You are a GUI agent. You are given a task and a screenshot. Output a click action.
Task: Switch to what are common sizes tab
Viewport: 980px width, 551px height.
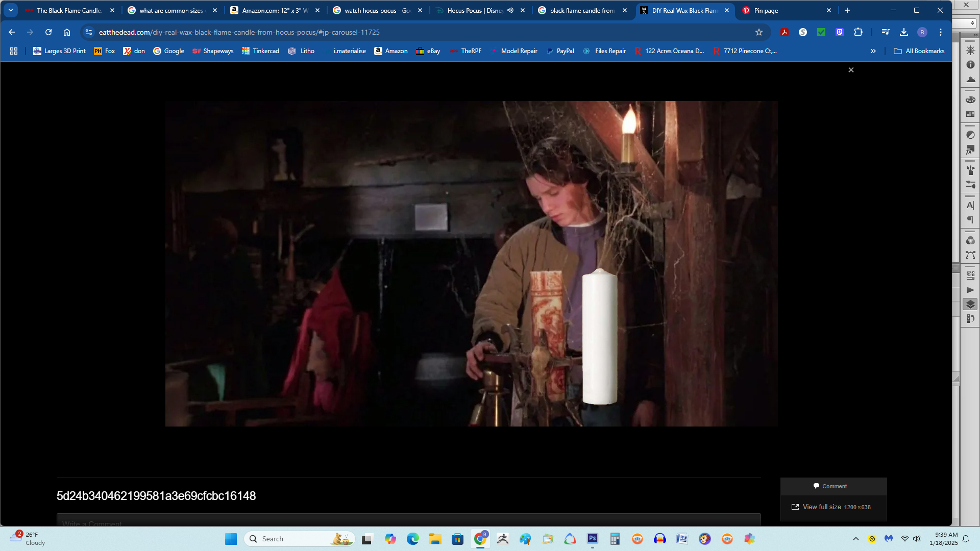171,10
